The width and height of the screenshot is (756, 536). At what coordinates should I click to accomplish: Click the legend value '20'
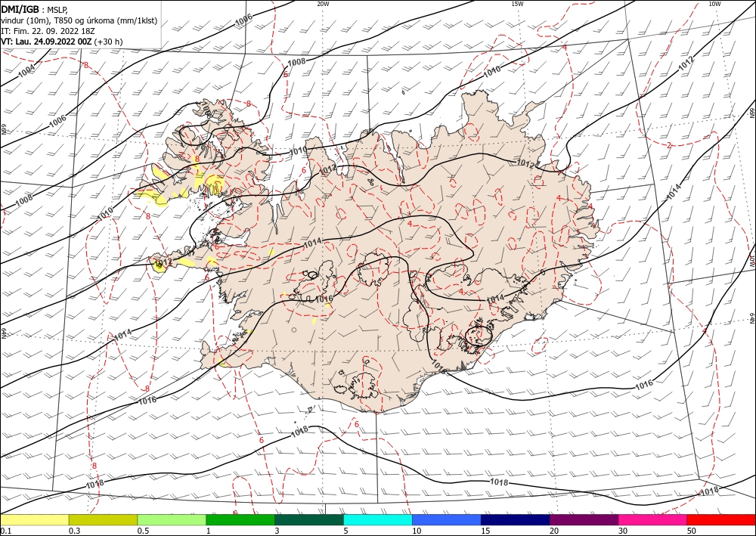(x=554, y=531)
